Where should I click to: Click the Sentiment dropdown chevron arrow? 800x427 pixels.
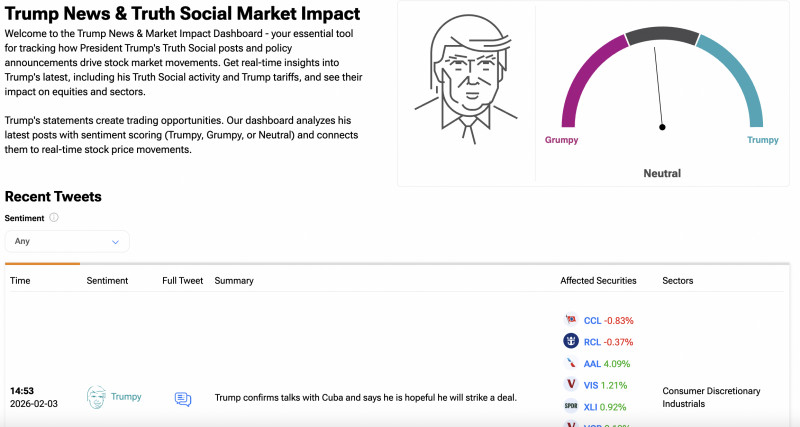116,242
